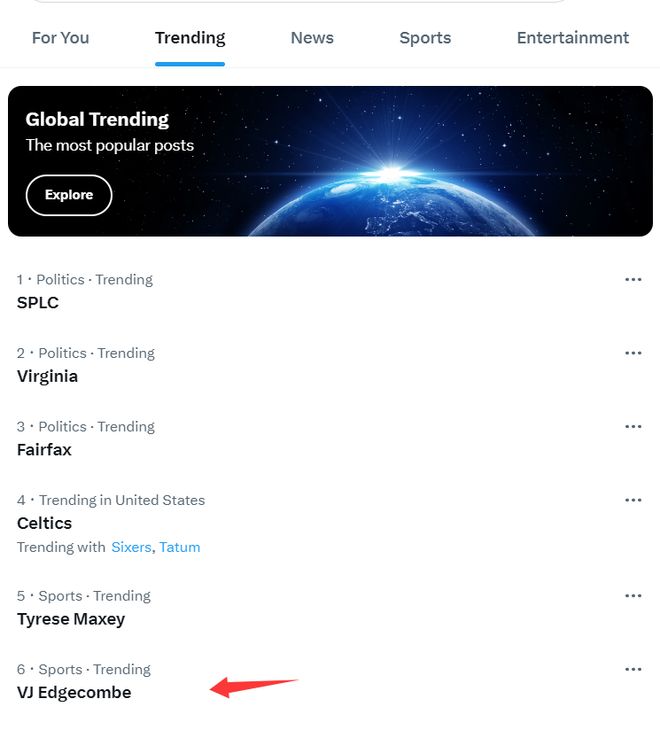Viewport: 660px width, 730px height.
Task: Open the Sports tab
Action: tap(425, 38)
